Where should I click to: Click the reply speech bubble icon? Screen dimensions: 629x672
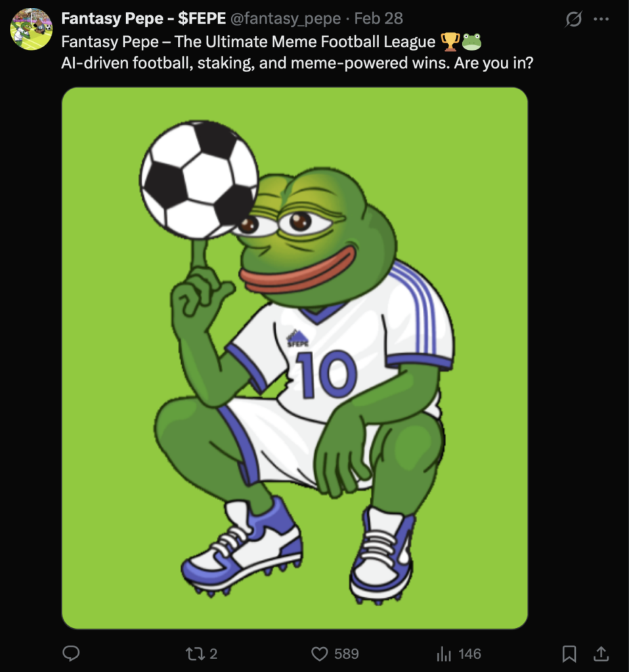tap(71, 654)
